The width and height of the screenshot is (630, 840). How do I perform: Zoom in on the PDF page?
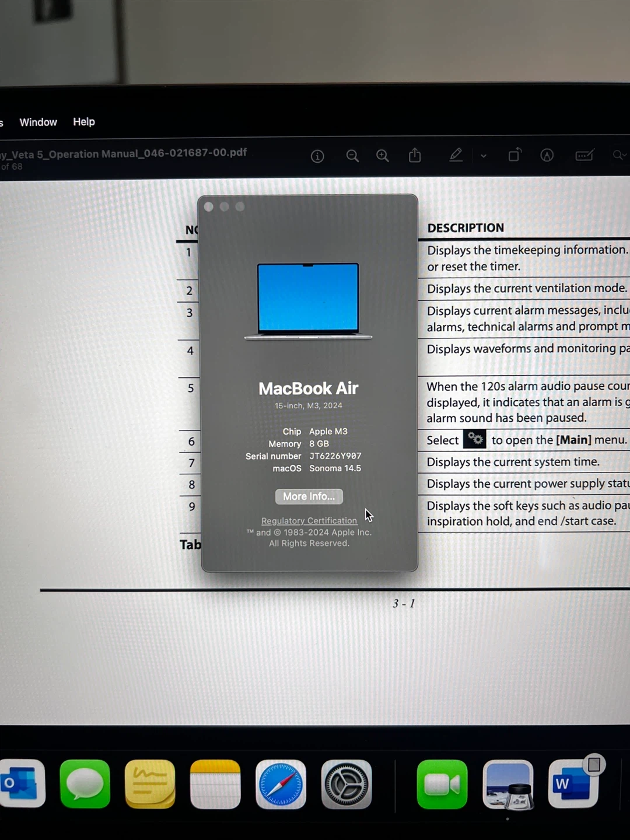pos(383,156)
